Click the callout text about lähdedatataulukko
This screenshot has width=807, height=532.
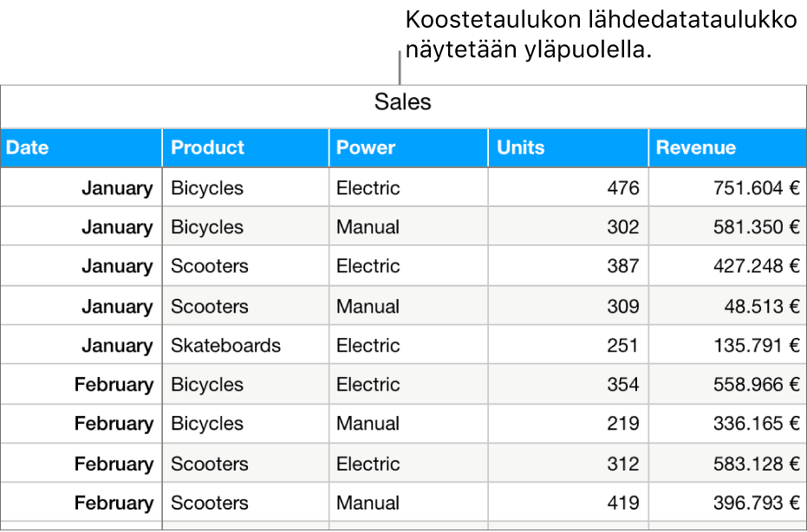(601, 36)
